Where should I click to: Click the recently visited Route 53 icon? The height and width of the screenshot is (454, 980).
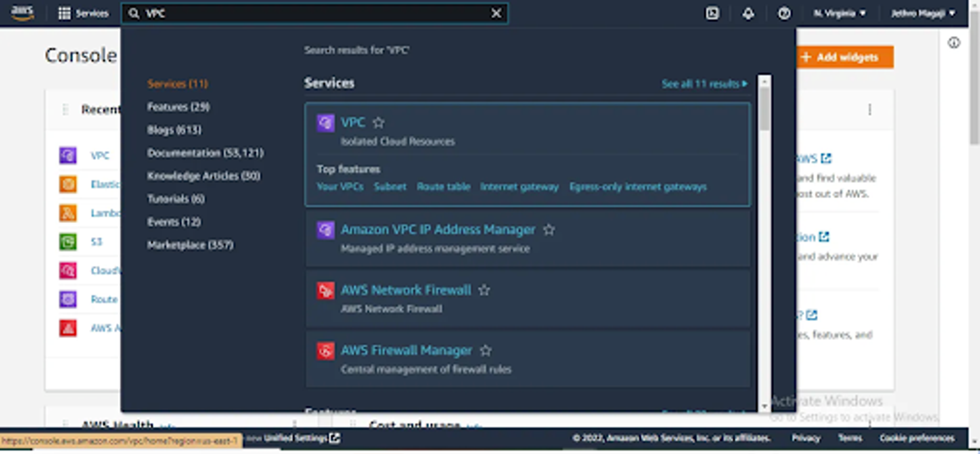tap(68, 299)
